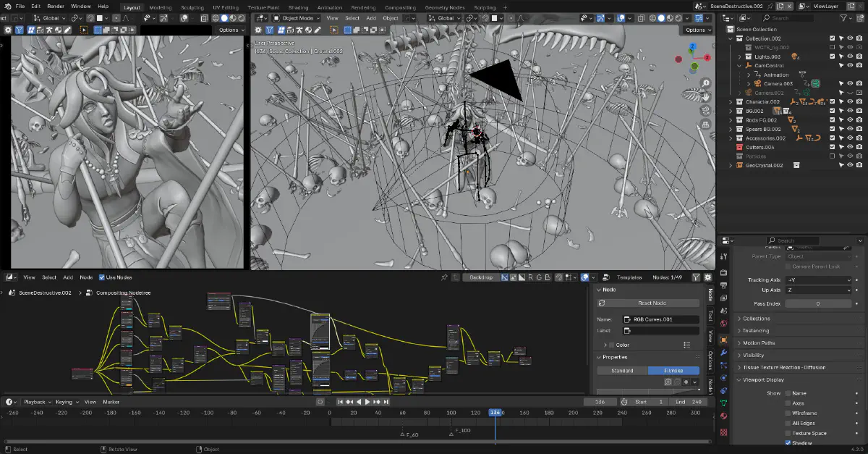Screen dimensions: 868x454
Task: Click the Reset Node button
Action: tap(651, 303)
